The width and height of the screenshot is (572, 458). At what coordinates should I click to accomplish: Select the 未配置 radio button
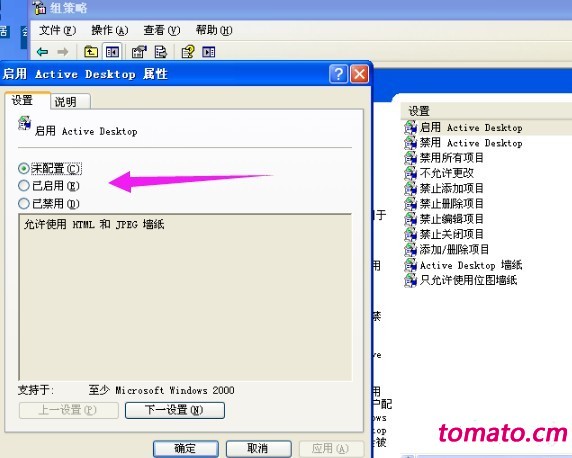(24, 168)
